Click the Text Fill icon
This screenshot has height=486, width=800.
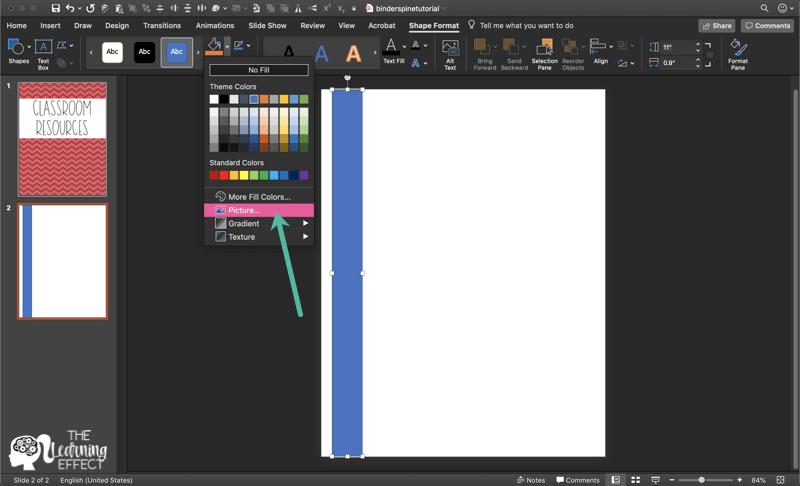point(391,47)
